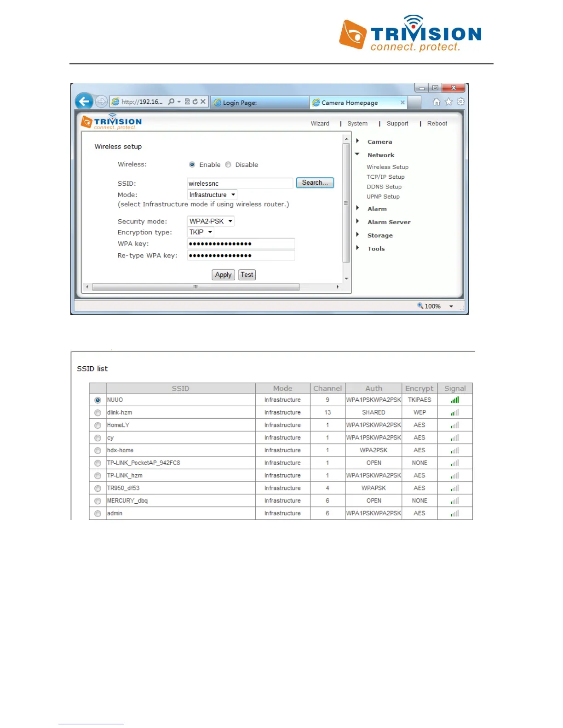Image resolution: width=563 pixels, height=728 pixels.
Task: Click the SSID input field
Action: [x=240, y=183]
